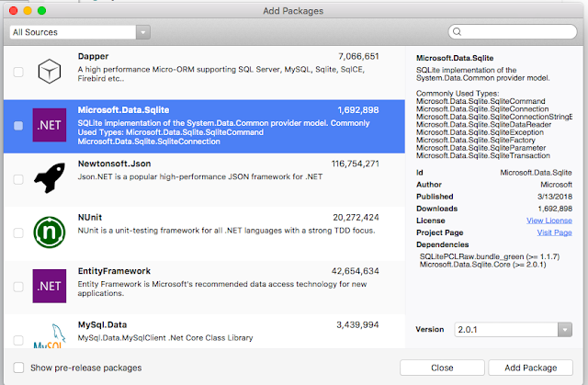
Task: Select the EntityFramework package entry
Action: (x=230, y=286)
